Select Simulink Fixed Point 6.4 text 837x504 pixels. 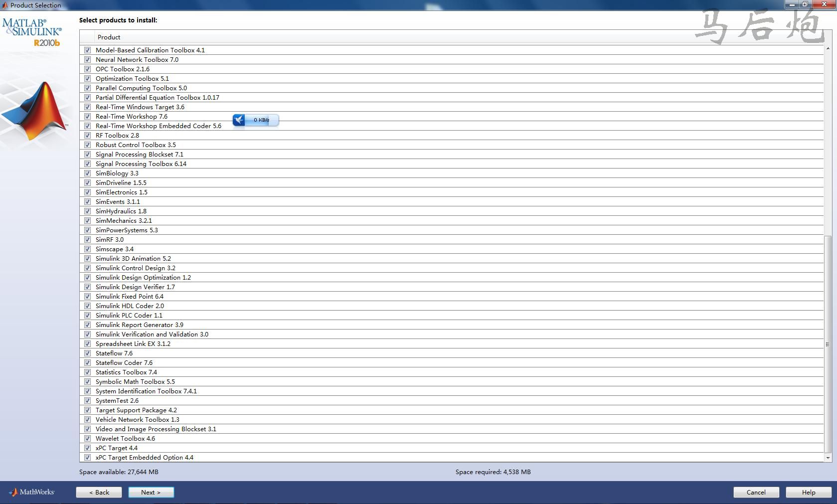pos(130,296)
